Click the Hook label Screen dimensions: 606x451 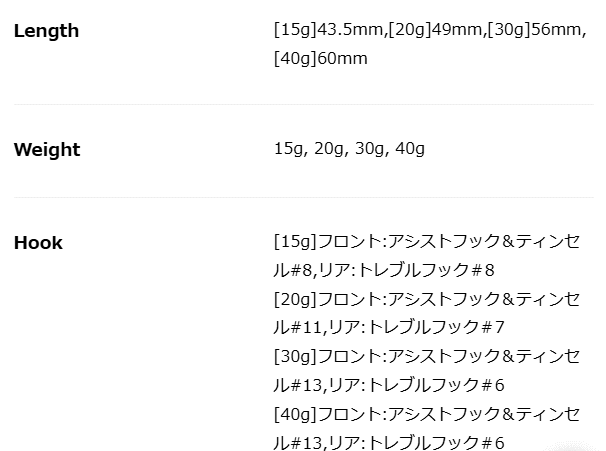[38, 243]
